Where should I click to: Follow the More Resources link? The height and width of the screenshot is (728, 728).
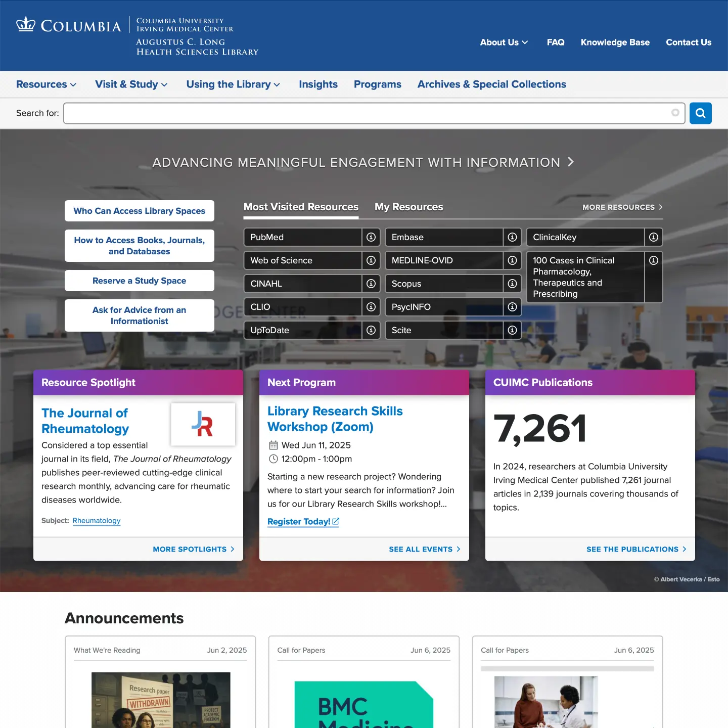(622, 207)
